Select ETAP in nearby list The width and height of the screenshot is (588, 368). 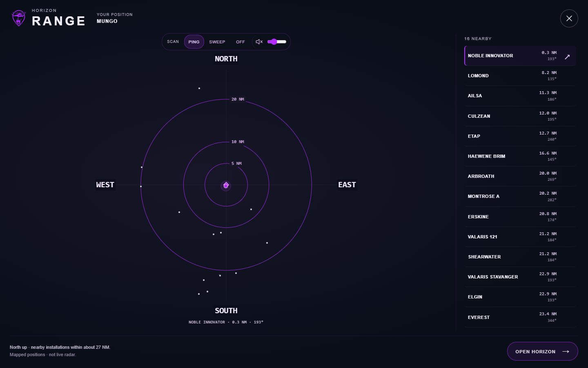click(520, 136)
